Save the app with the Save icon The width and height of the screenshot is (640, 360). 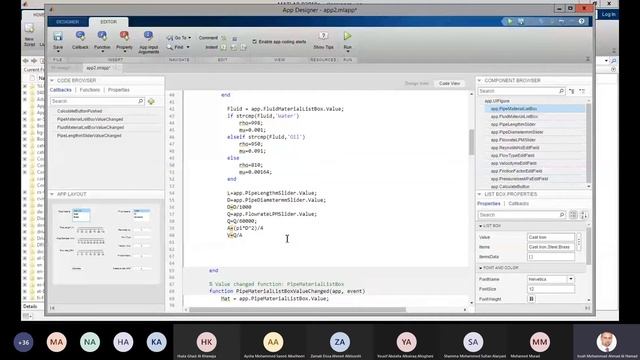coord(58,37)
